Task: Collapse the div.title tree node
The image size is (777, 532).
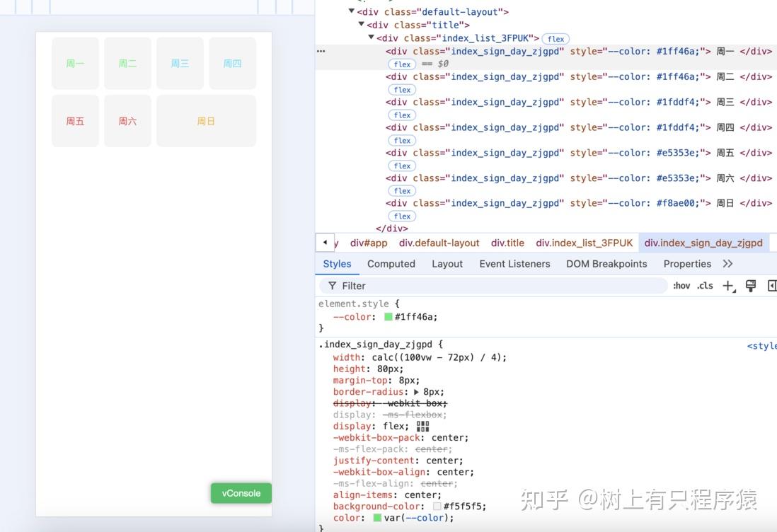Action: click(361, 24)
